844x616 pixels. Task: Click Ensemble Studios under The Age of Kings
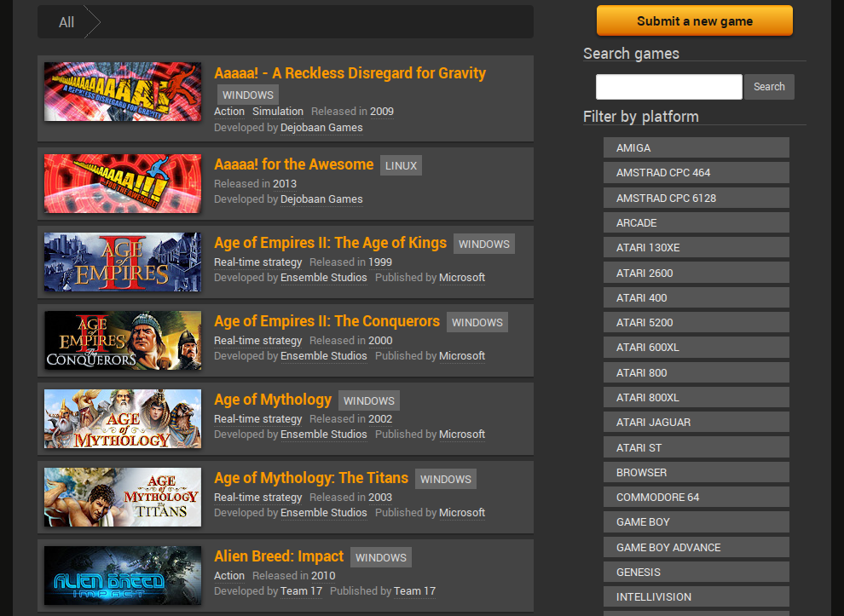(323, 278)
